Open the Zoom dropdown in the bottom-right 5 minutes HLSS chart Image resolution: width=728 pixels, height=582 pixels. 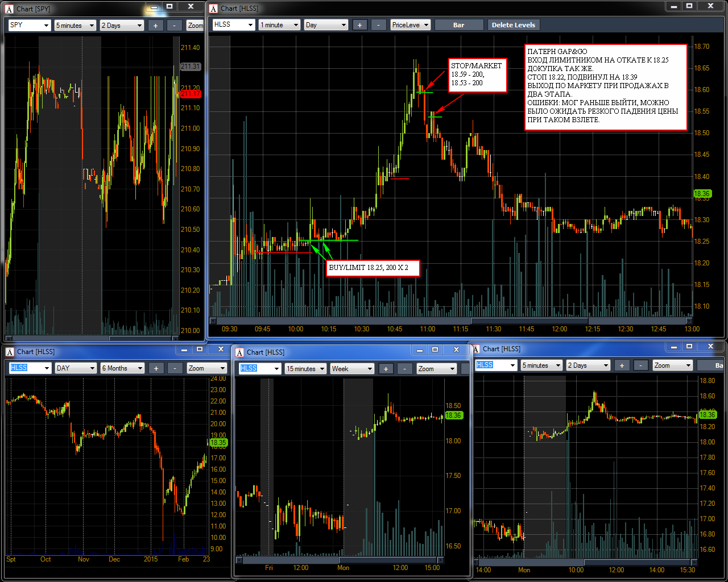673,365
